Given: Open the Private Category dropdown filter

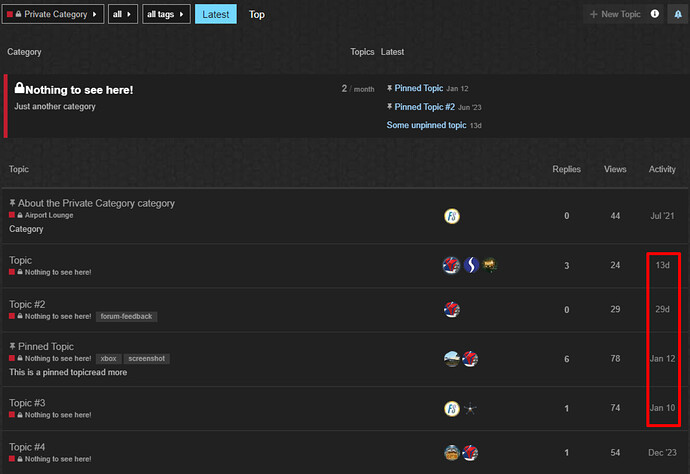Looking at the screenshot, I should click(53, 14).
